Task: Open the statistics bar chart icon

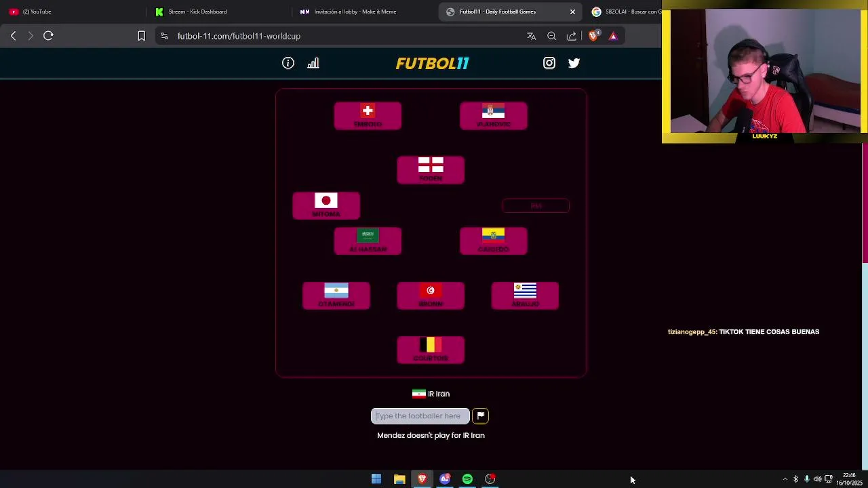Action: (x=313, y=63)
